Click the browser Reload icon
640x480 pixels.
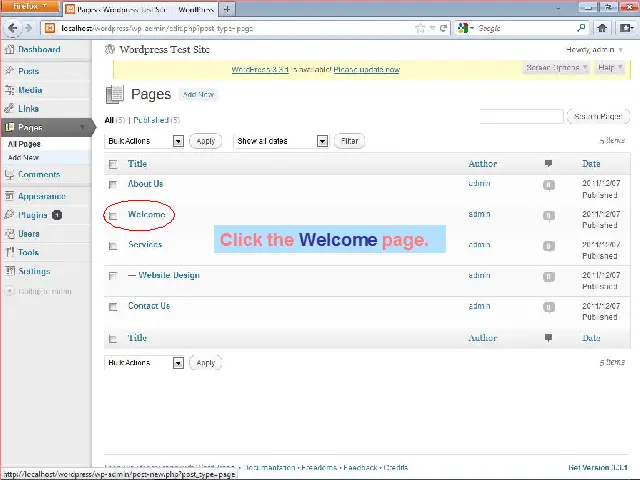443,28
